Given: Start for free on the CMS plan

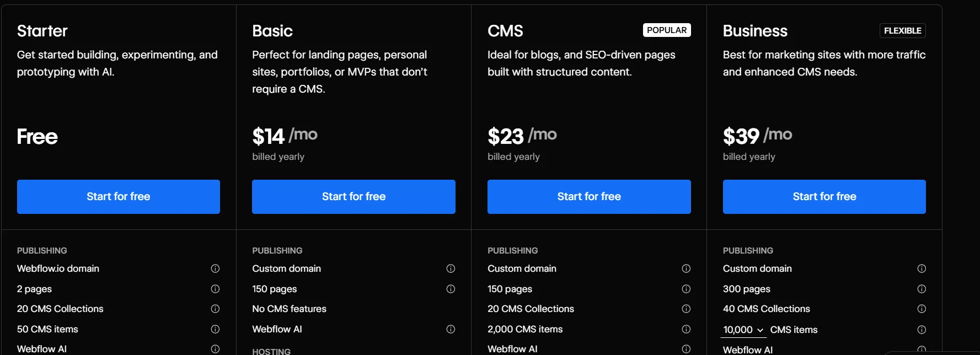Looking at the screenshot, I should coord(588,196).
